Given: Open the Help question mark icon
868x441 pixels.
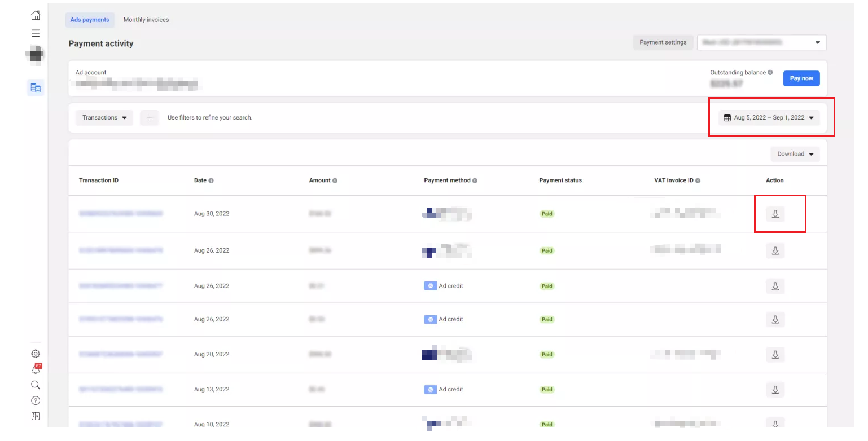Looking at the screenshot, I should [36, 400].
